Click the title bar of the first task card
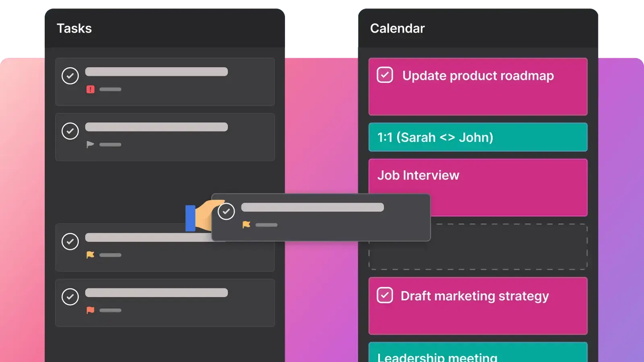644x362 pixels. pyautogui.click(x=156, y=72)
